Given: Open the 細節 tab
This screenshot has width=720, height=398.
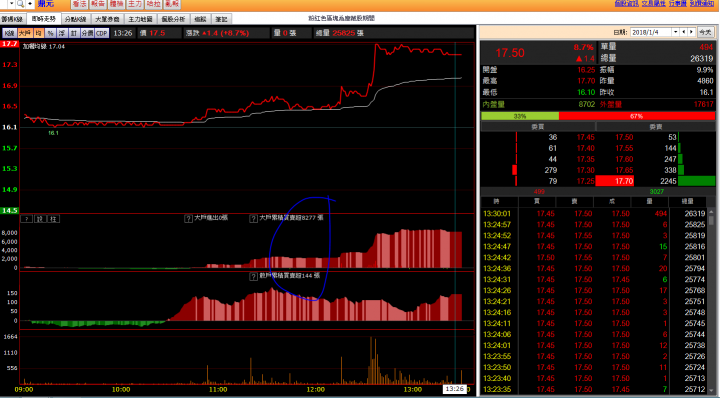Looking at the screenshot, I should (200, 19).
